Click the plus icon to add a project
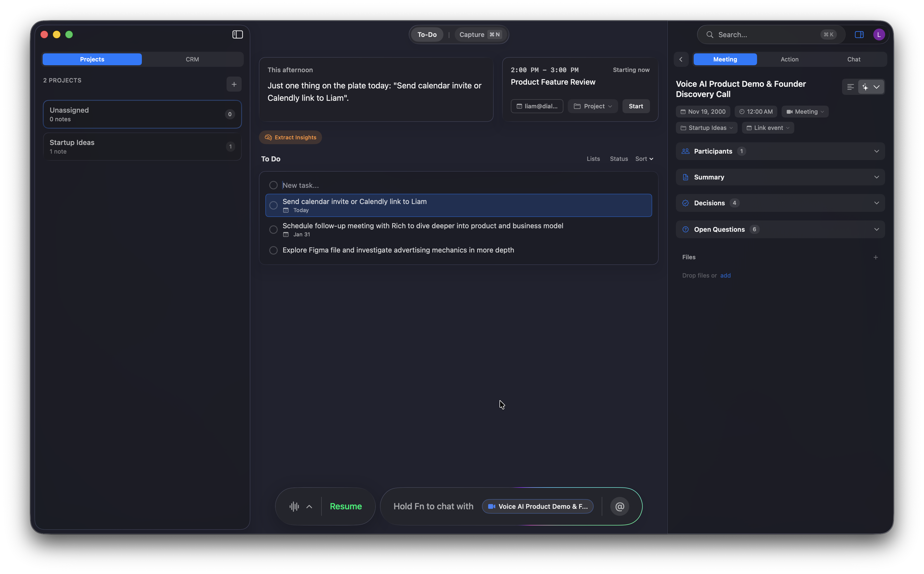Image resolution: width=924 pixels, height=574 pixels. (x=234, y=84)
